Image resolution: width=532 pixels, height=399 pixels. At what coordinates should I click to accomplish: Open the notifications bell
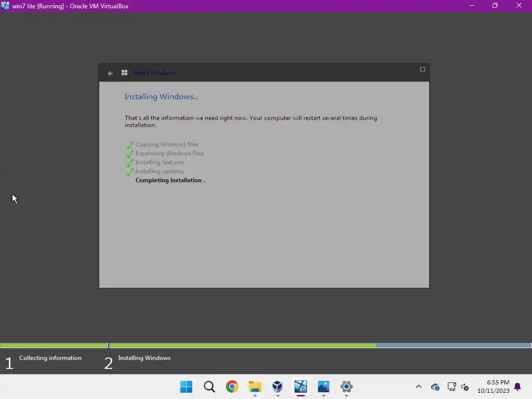[518, 387]
